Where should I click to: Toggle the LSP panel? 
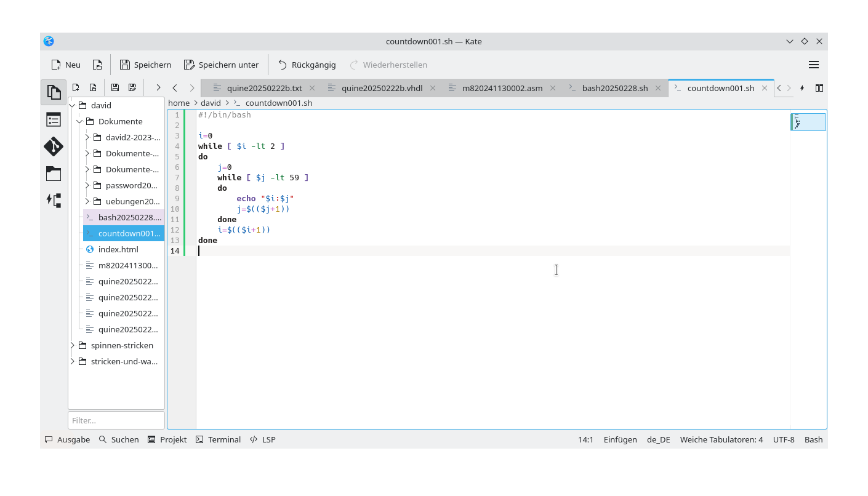pos(263,439)
